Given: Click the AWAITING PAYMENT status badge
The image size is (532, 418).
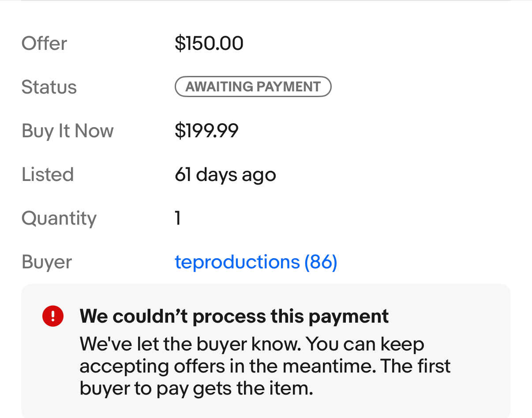Looking at the screenshot, I should pos(253,87).
